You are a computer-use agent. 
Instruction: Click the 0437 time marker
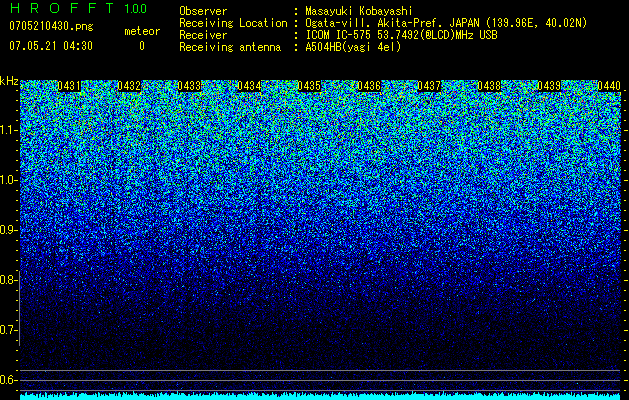click(429, 86)
